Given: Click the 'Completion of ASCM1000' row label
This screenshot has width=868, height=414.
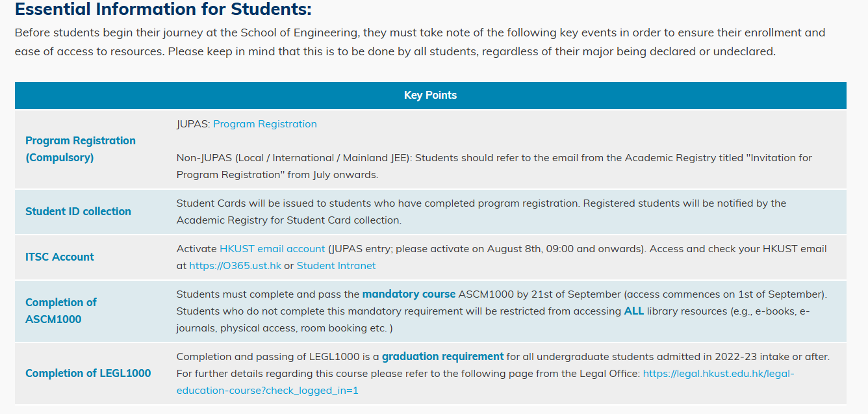Looking at the screenshot, I should (x=60, y=311).
